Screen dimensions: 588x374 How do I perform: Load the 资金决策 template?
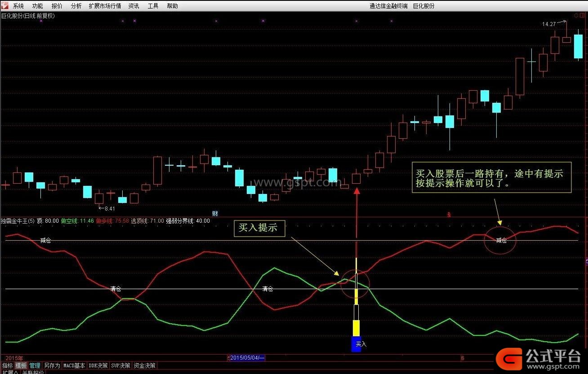(145, 366)
